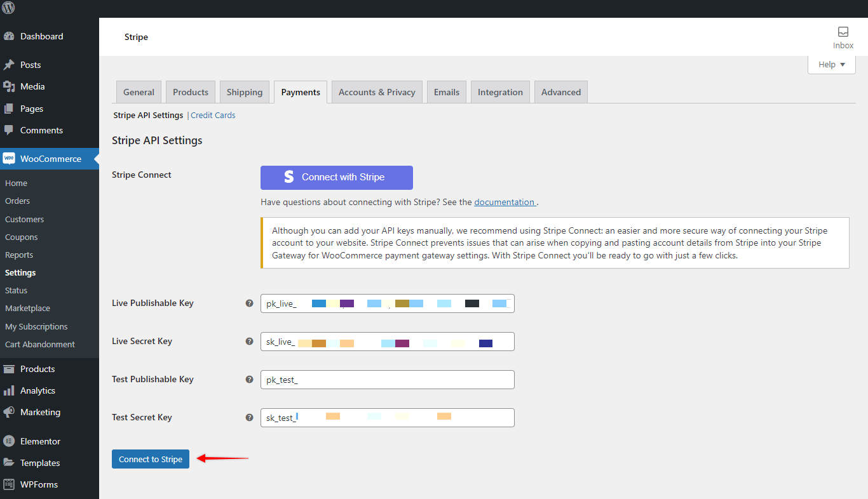Click the Products box icon
This screenshot has width=868, height=499.
click(9, 369)
